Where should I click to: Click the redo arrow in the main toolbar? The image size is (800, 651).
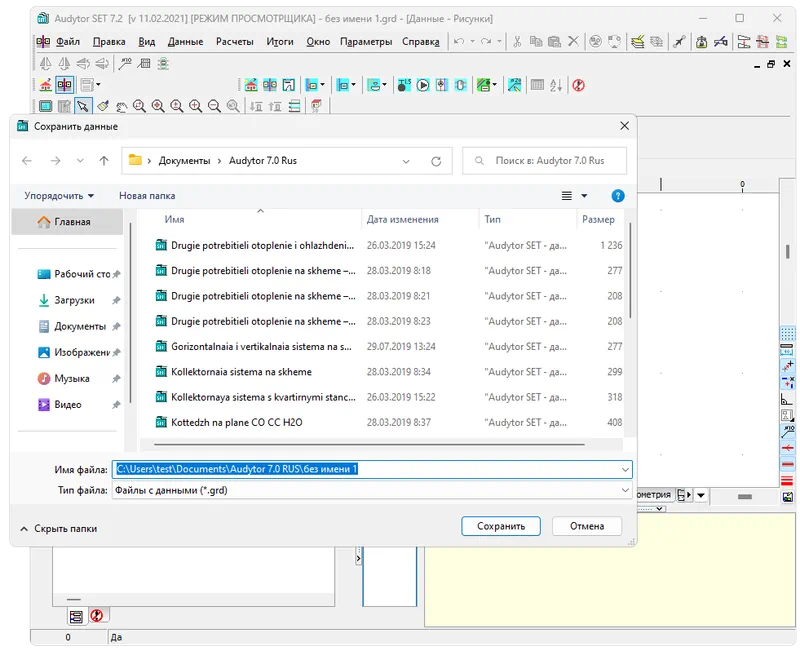coord(486,41)
